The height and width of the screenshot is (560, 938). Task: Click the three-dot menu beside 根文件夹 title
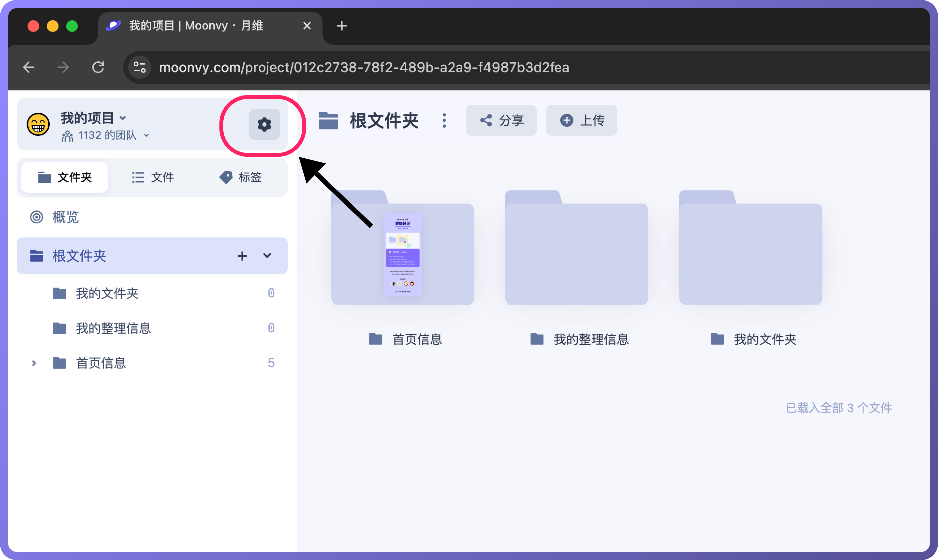point(444,121)
